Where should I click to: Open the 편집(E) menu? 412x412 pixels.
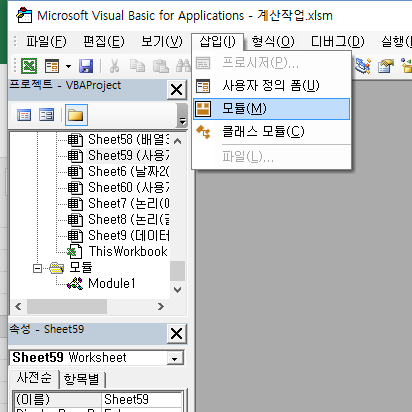coord(104,42)
